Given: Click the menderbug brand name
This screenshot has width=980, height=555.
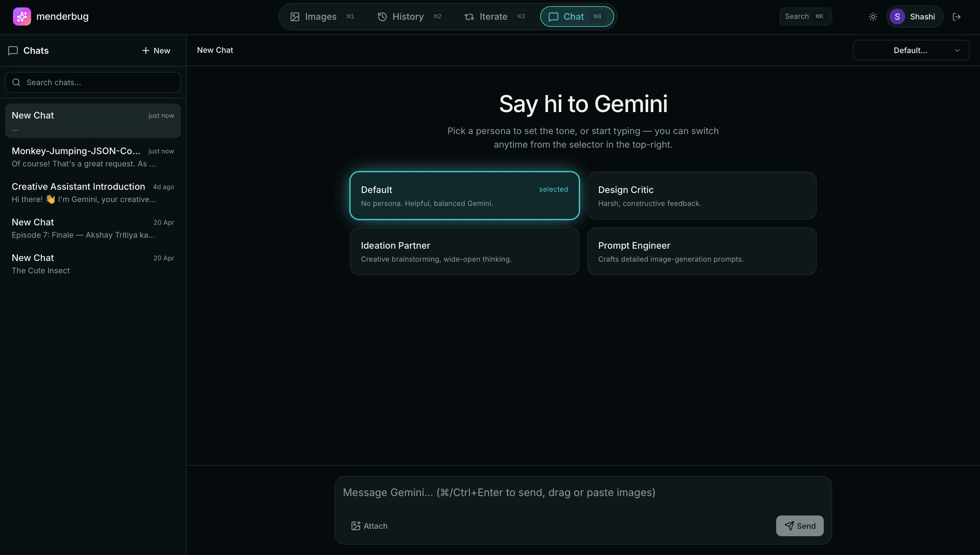Looking at the screenshot, I should (62, 17).
